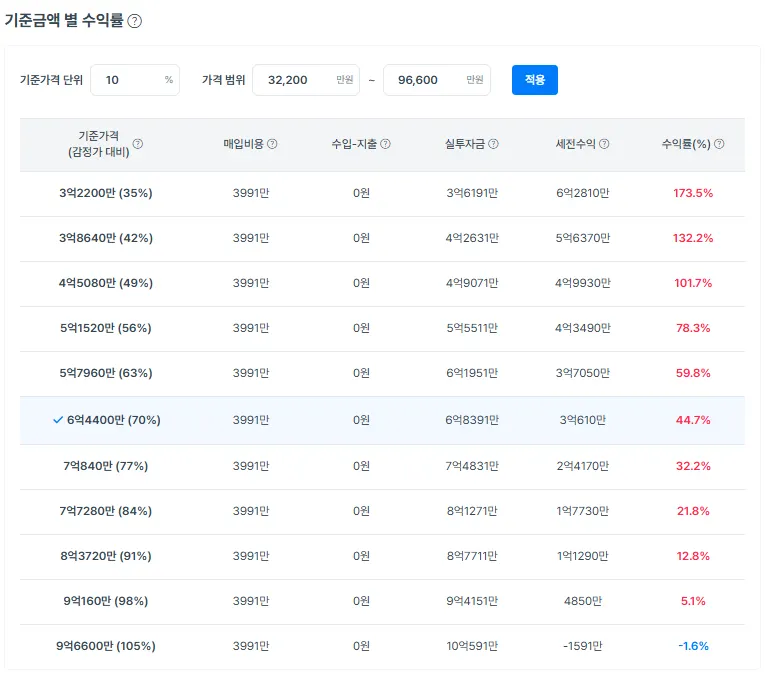The height and width of the screenshot is (676, 765).
Task: Open help icon beside 수입-지출 header
Action: 385,144
